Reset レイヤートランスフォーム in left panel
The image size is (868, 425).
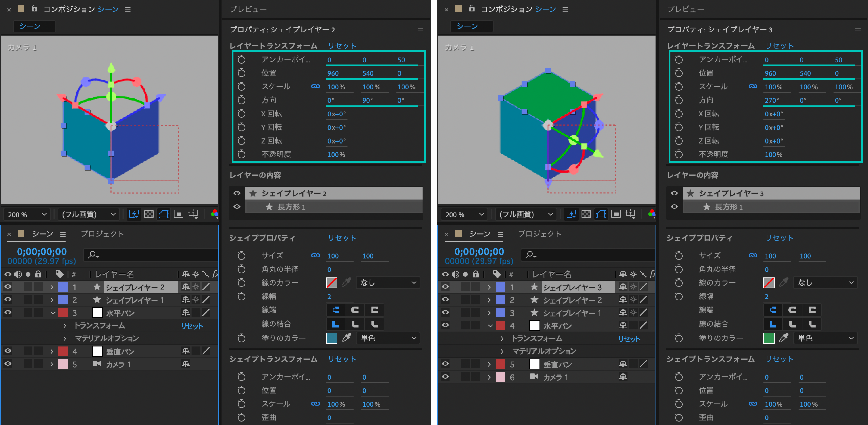(342, 46)
